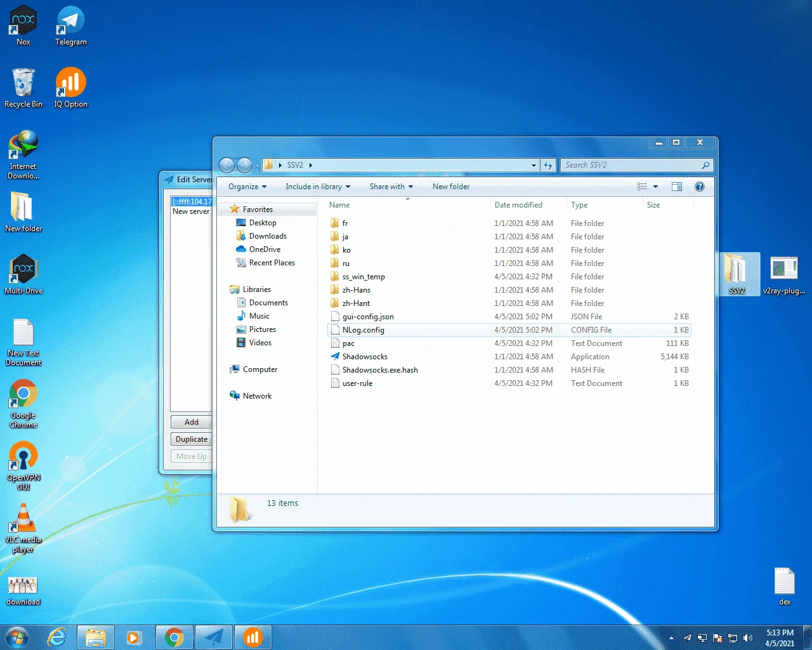Select the Recycle Bin icon
Image resolution: width=812 pixels, height=650 pixels.
click(x=23, y=88)
